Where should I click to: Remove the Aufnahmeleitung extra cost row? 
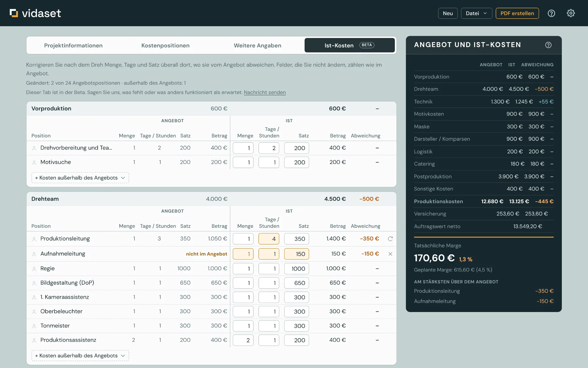[x=390, y=254]
